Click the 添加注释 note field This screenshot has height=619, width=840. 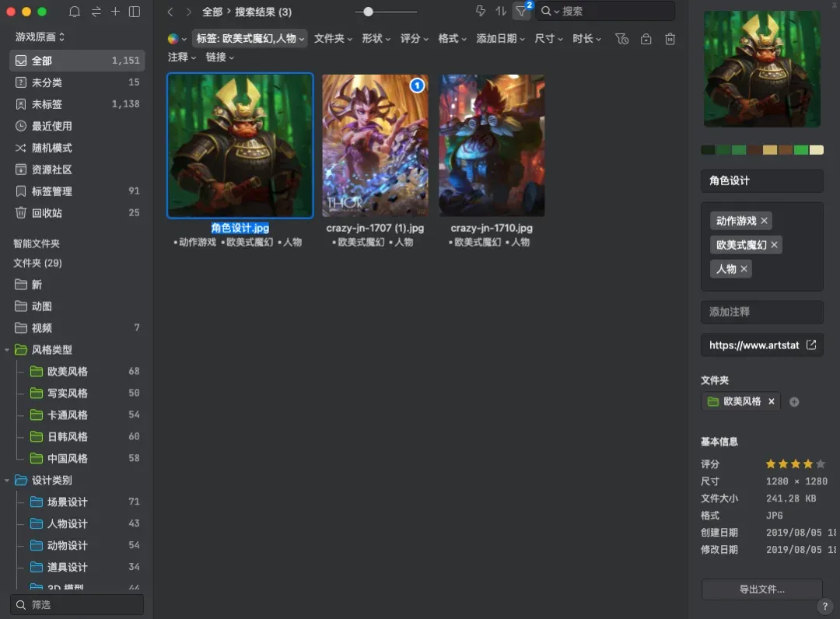click(761, 312)
